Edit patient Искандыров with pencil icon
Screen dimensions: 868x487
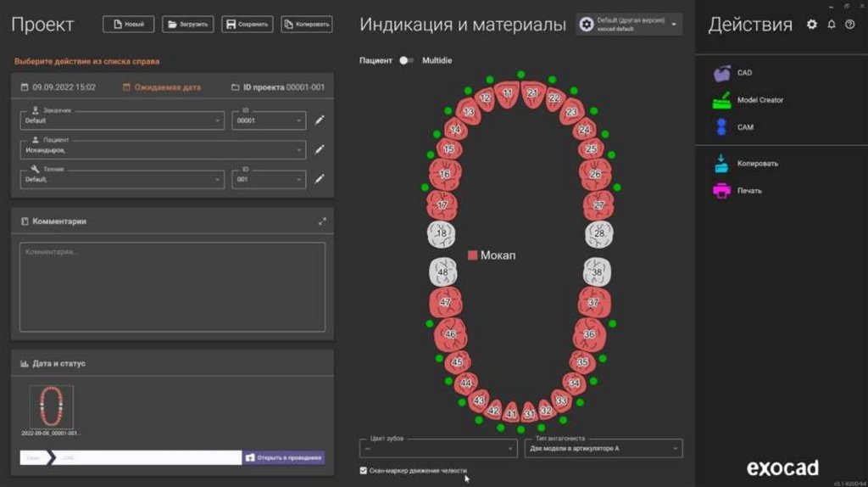pyautogui.click(x=320, y=149)
